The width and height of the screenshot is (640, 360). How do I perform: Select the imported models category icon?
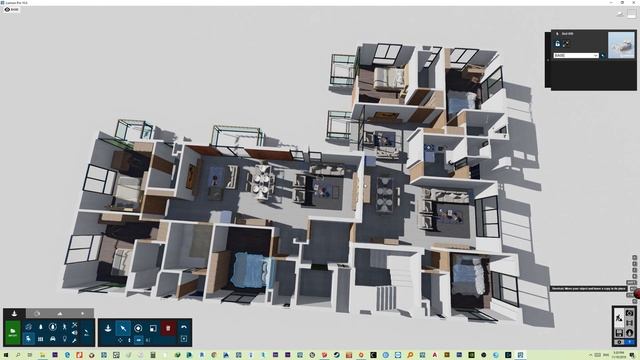point(29,327)
